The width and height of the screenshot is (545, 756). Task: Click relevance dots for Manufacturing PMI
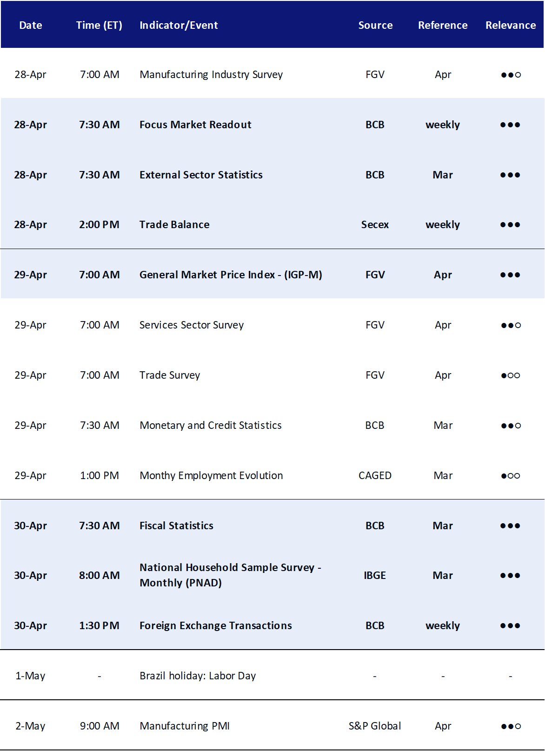(x=511, y=726)
